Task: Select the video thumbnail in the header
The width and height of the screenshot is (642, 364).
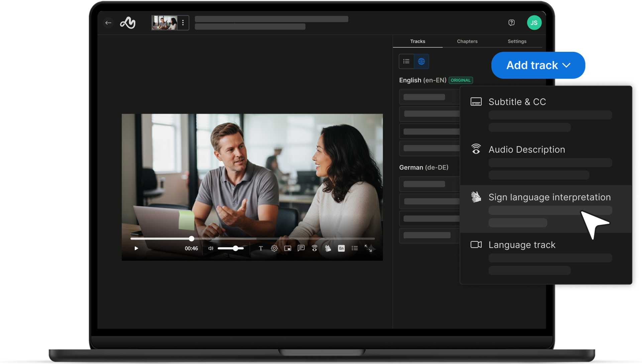Action: point(165,23)
